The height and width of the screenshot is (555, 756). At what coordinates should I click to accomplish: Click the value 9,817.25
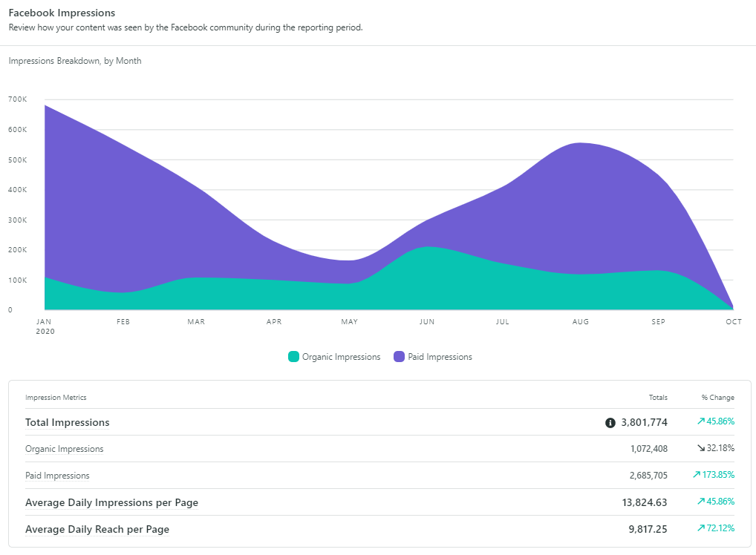648,530
